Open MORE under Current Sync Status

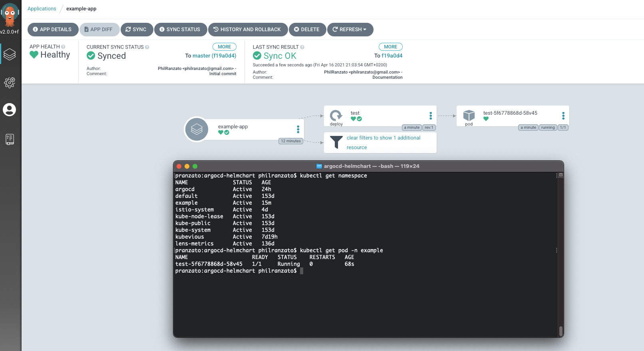click(225, 47)
